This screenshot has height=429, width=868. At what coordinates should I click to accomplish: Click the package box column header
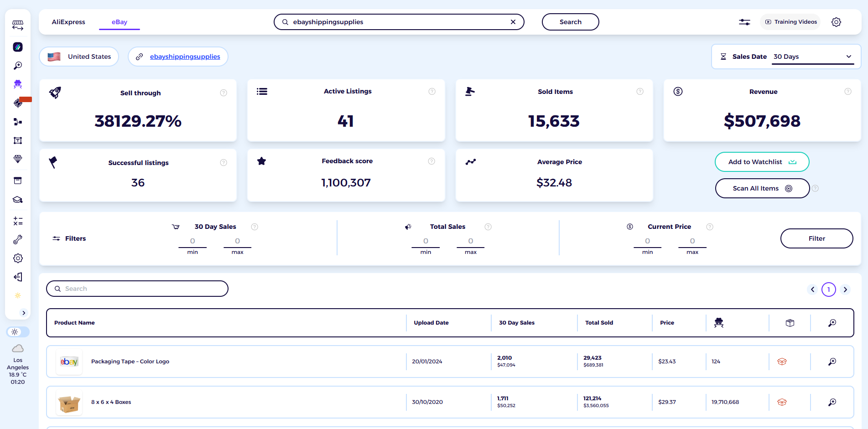point(790,323)
